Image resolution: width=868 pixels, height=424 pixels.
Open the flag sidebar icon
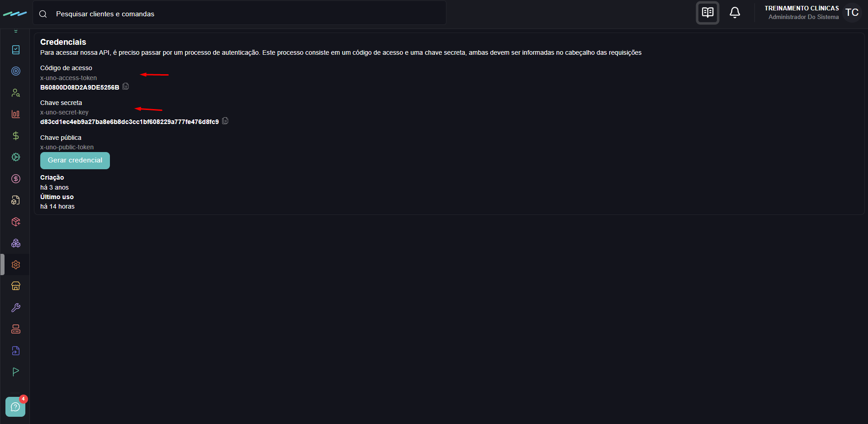point(16,372)
